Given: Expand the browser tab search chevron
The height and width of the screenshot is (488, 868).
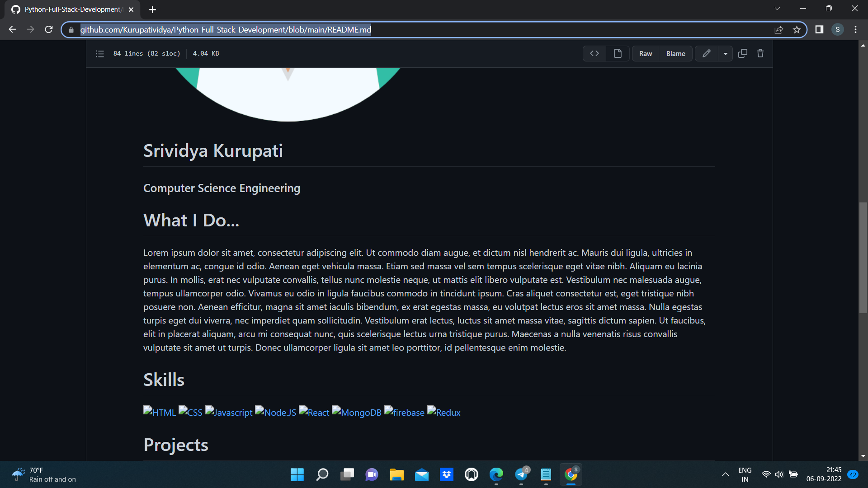Looking at the screenshot, I should coord(777,8).
